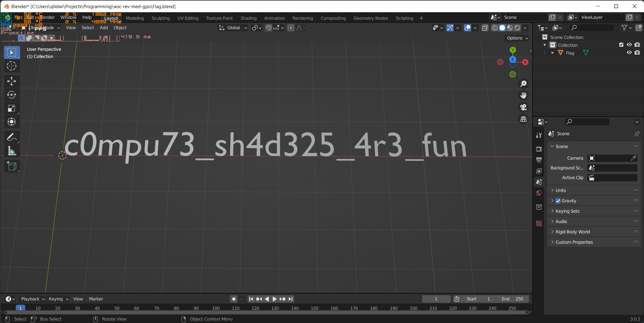Select the Select Box tool
Viewport: 644px width, 323px height.
point(12,52)
